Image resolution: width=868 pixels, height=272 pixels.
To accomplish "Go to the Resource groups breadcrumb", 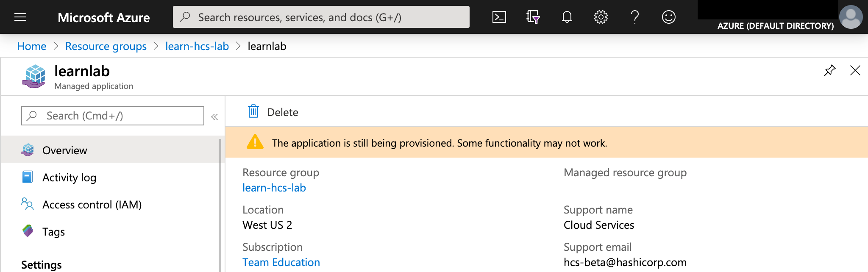I will tap(106, 46).
